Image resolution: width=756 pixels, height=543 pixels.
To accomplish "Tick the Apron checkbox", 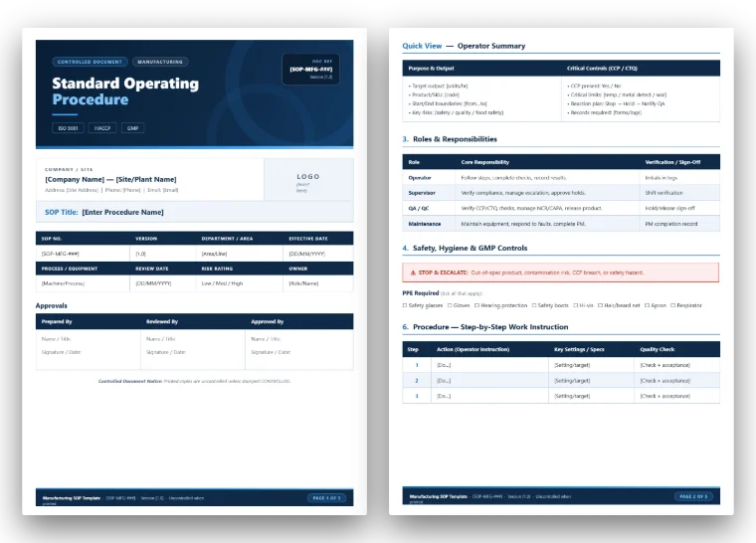I will (x=647, y=305).
